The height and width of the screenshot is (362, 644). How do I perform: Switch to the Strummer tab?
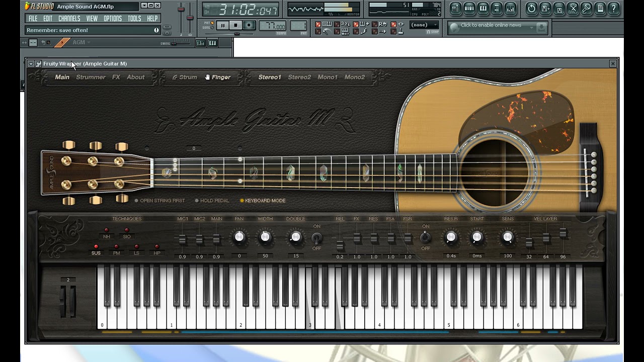pyautogui.click(x=91, y=77)
